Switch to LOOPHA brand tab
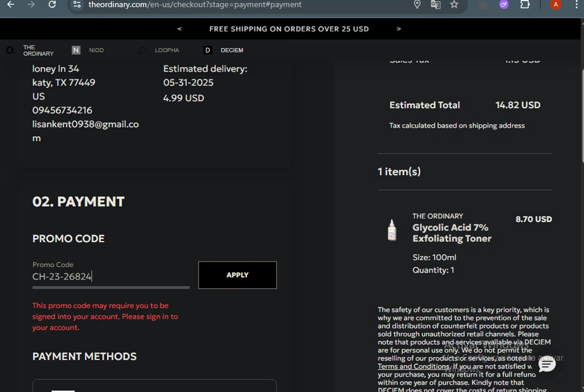584x392 pixels. pos(158,50)
